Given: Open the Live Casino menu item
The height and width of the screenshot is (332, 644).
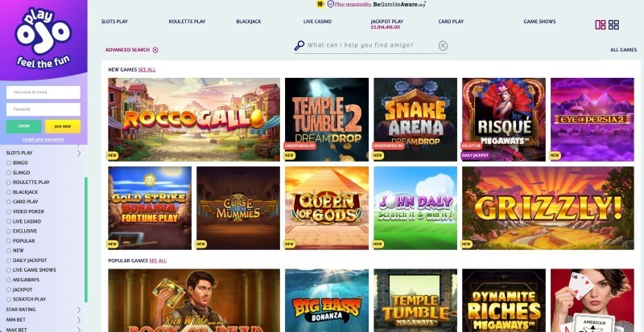Looking at the screenshot, I should tap(317, 22).
